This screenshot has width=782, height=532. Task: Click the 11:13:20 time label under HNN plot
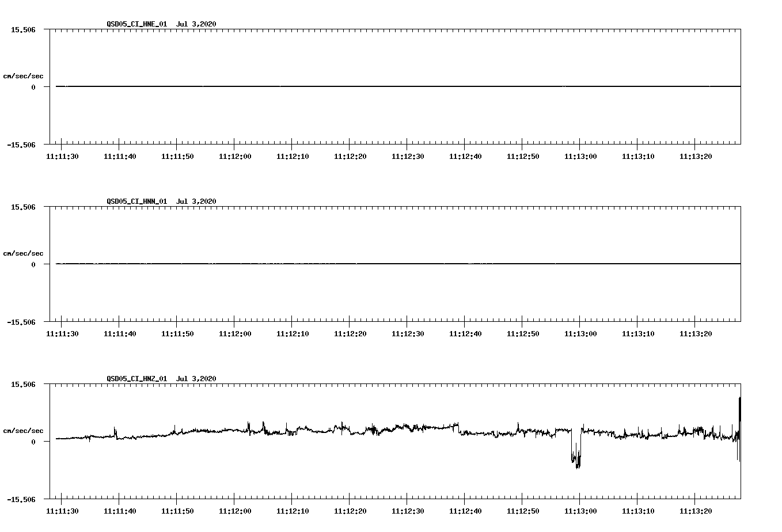pyautogui.click(x=696, y=333)
